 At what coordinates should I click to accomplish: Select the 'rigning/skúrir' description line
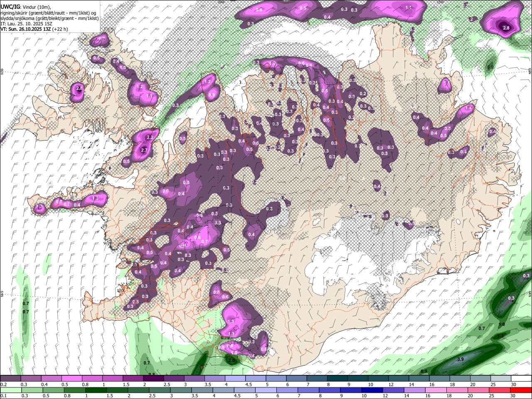point(49,13)
